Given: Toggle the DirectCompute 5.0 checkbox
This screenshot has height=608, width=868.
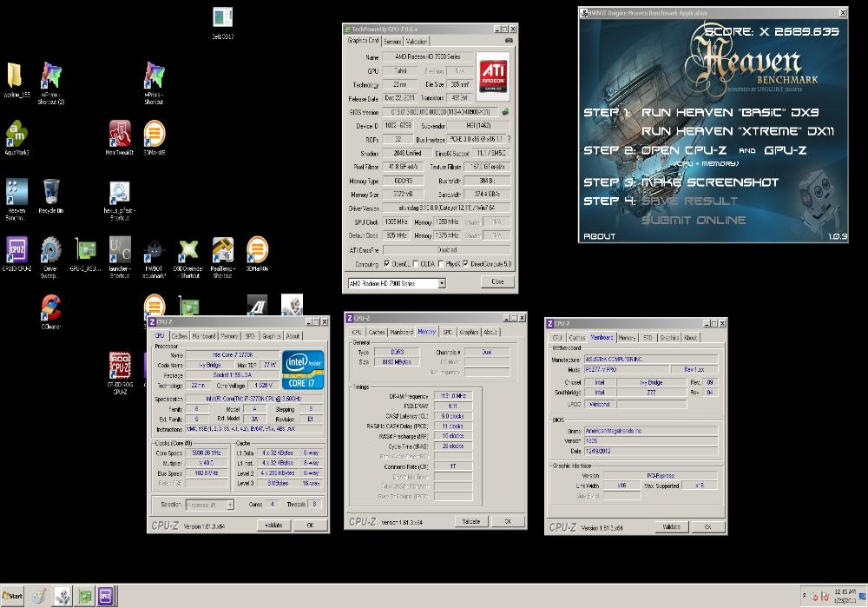Looking at the screenshot, I should [x=465, y=264].
